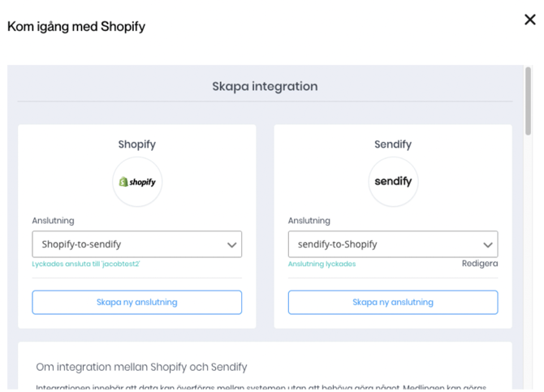The height and width of the screenshot is (392, 544).
Task: Click the Redigera link
Action: point(479,264)
